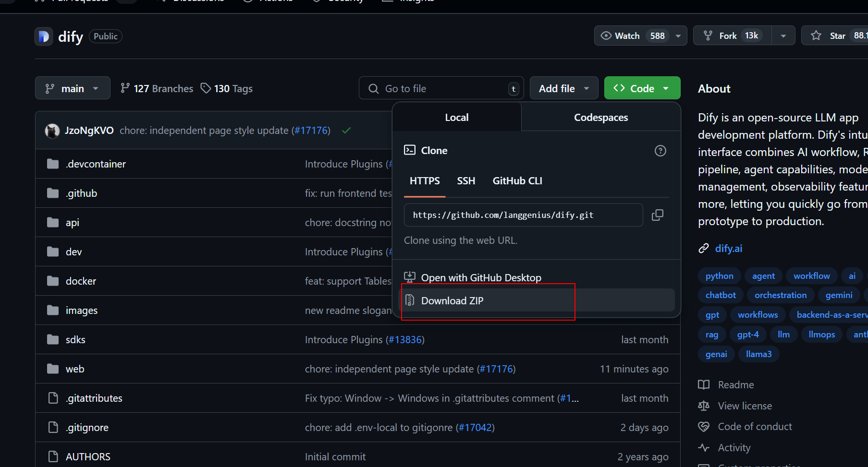Open the clone help question mark icon

(x=660, y=151)
